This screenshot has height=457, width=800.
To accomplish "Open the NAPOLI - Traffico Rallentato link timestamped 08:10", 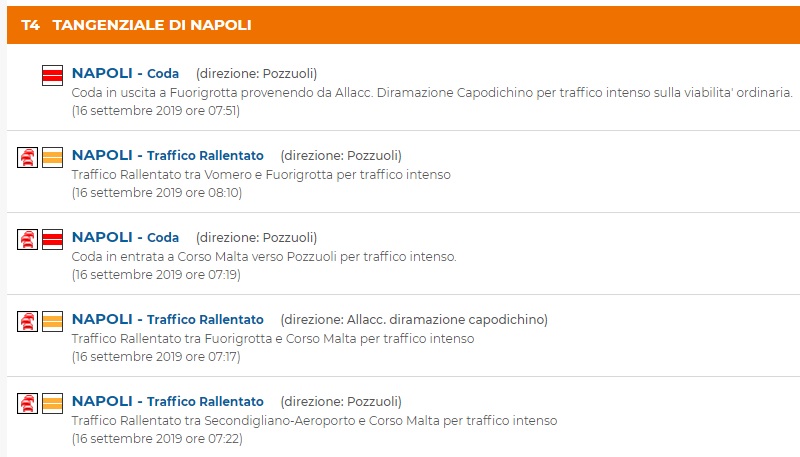I will [x=167, y=155].
